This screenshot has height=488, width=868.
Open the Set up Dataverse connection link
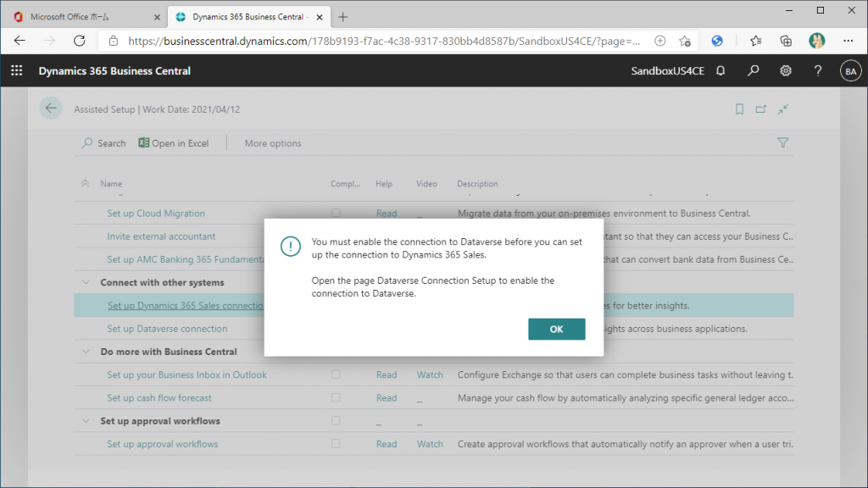[167, 329]
